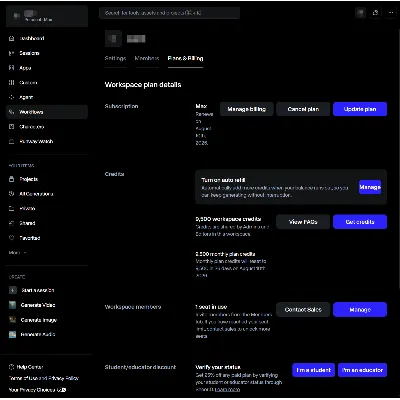Click the Credits label
This screenshot has width=400, height=400.
pos(115,174)
